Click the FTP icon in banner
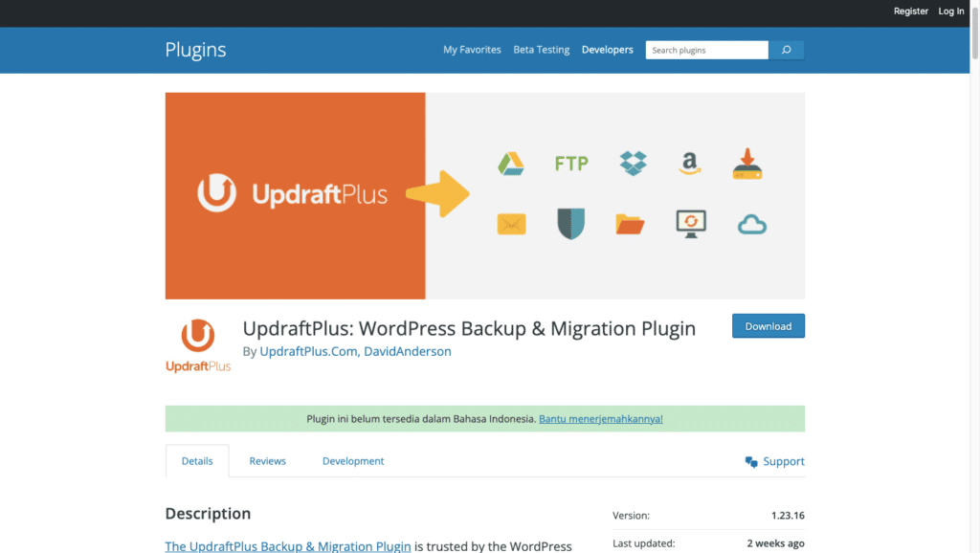The image size is (980, 553). [x=571, y=164]
